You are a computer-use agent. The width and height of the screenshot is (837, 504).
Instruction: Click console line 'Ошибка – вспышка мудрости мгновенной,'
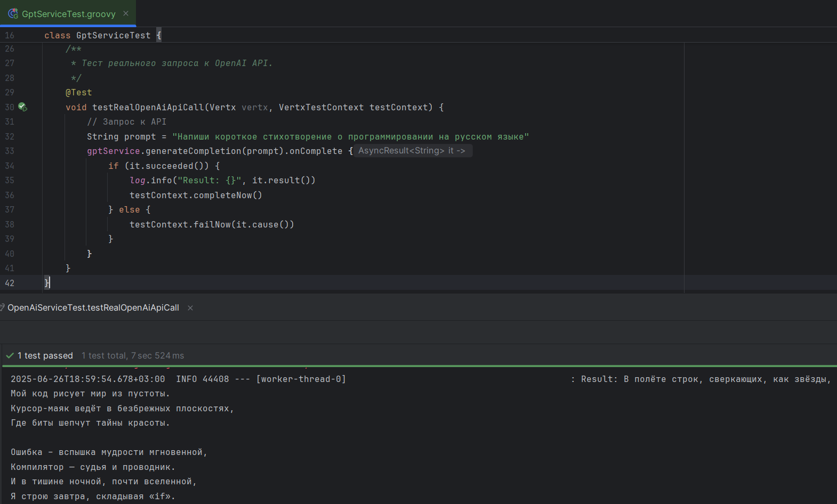coord(109,452)
